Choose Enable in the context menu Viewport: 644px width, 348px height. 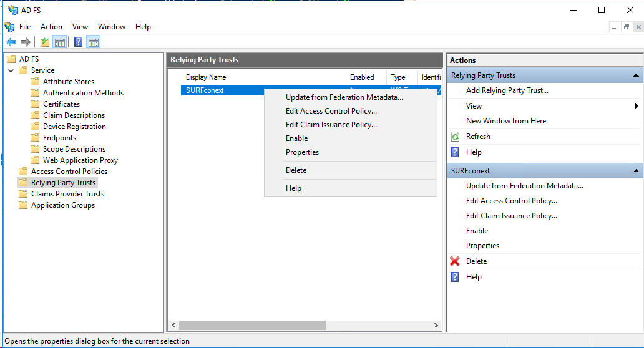(350, 138)
